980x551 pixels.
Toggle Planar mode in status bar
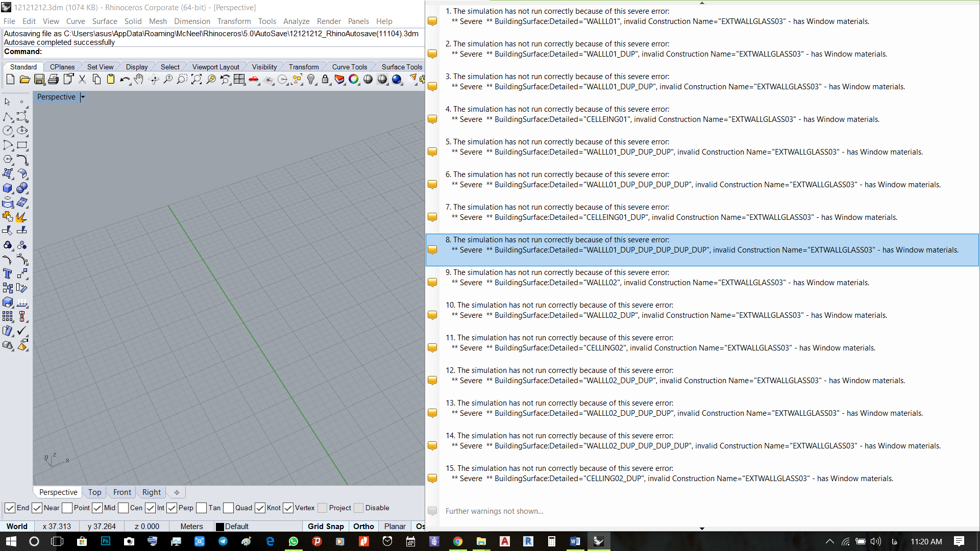[x=395, y=527]
